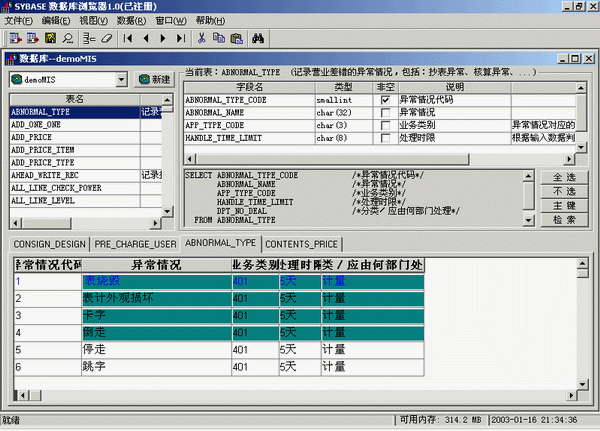The image size is (600, 431).
Task: Check non-null box for HANDLE_TIME_LIMIT row
Action: tap(384, 138)
